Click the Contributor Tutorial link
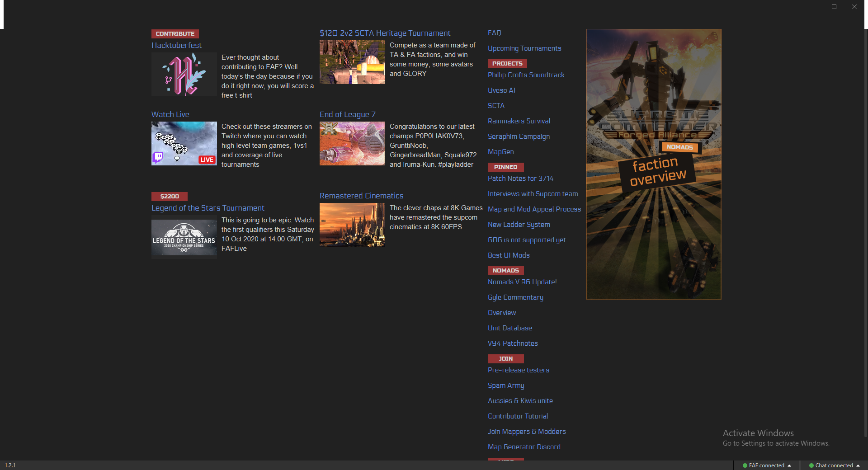 pos(518,416)
